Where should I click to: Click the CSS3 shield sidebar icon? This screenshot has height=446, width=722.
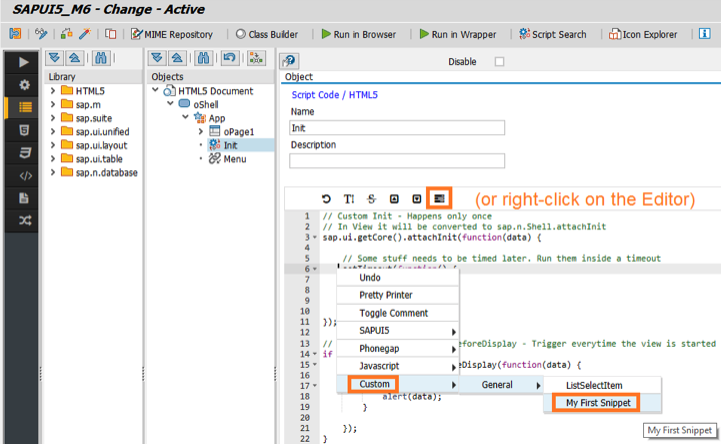24,153
